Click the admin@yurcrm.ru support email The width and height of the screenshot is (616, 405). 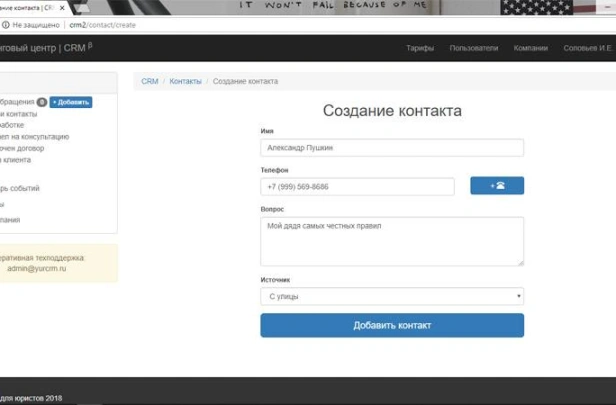coord(36,269)
